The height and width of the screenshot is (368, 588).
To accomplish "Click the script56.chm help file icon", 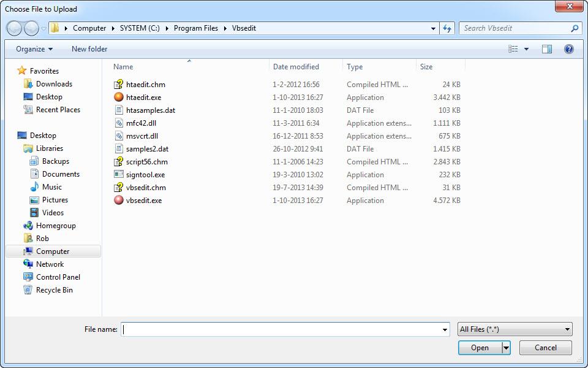I will [118, 161].
